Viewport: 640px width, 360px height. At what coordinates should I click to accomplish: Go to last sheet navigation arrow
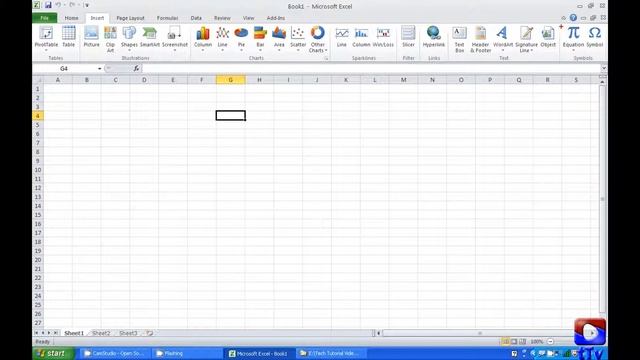[x=56, y=333]
